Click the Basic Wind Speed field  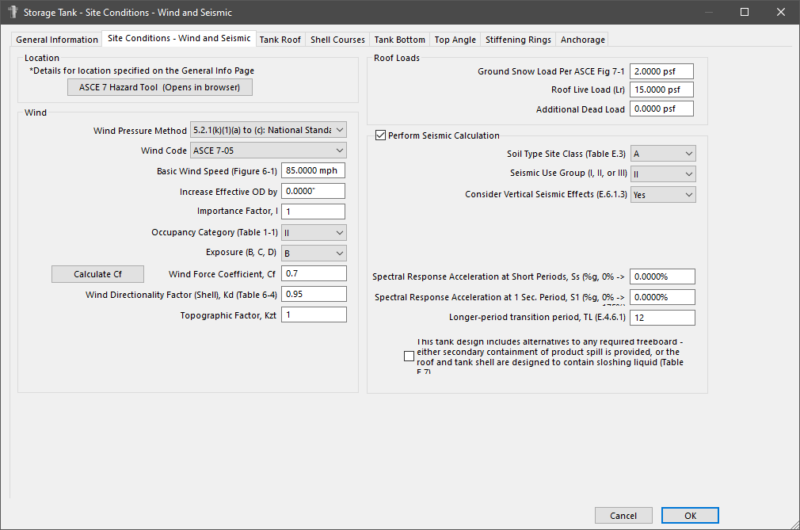(313, 171)
